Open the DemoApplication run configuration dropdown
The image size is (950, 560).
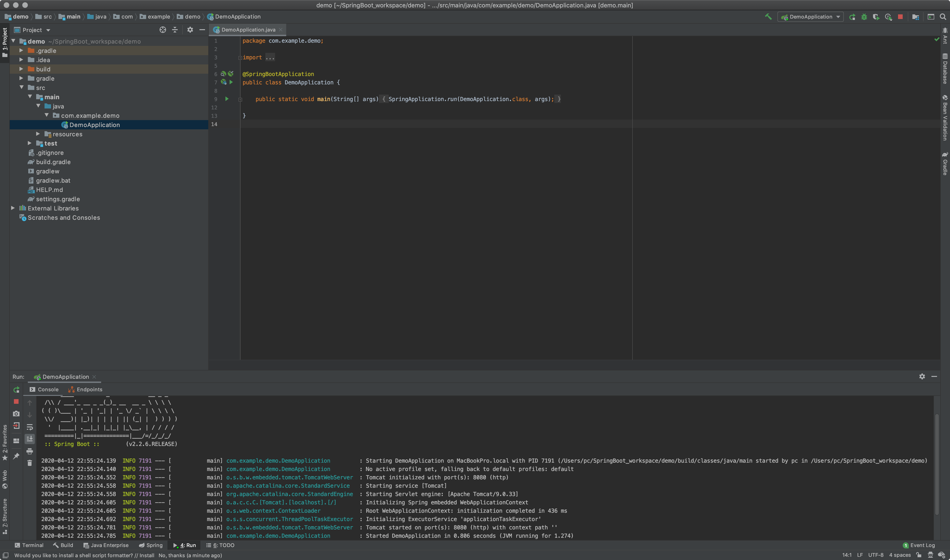(810, 17)
